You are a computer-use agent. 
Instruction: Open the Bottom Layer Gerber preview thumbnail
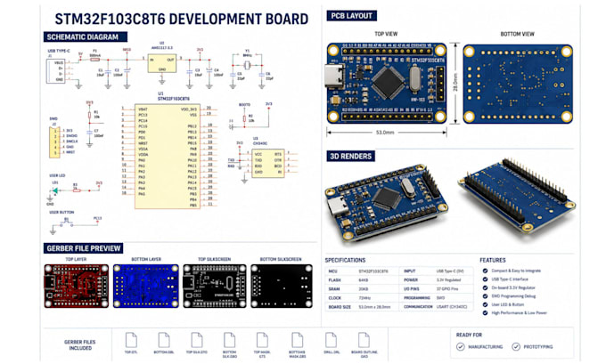tap(146, 286)
